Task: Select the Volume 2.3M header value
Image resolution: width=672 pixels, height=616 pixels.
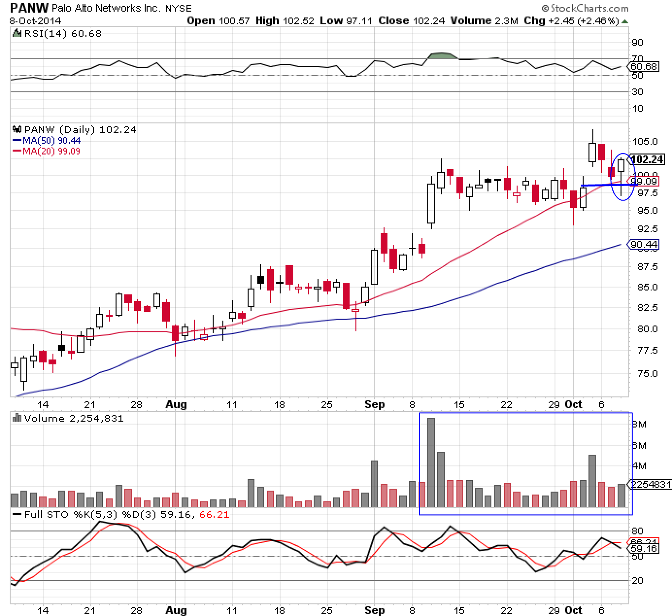Action: tap(484, 21)
